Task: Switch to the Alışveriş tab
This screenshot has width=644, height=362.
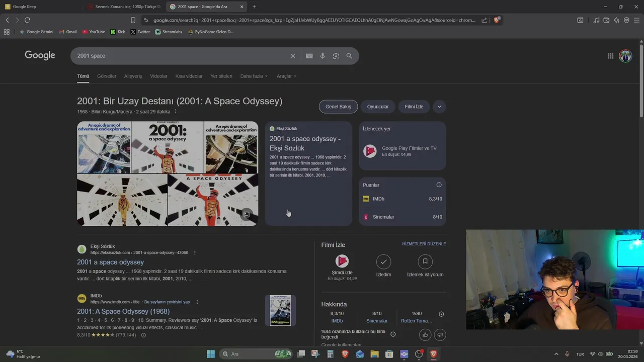Action: tap(133, 76)
